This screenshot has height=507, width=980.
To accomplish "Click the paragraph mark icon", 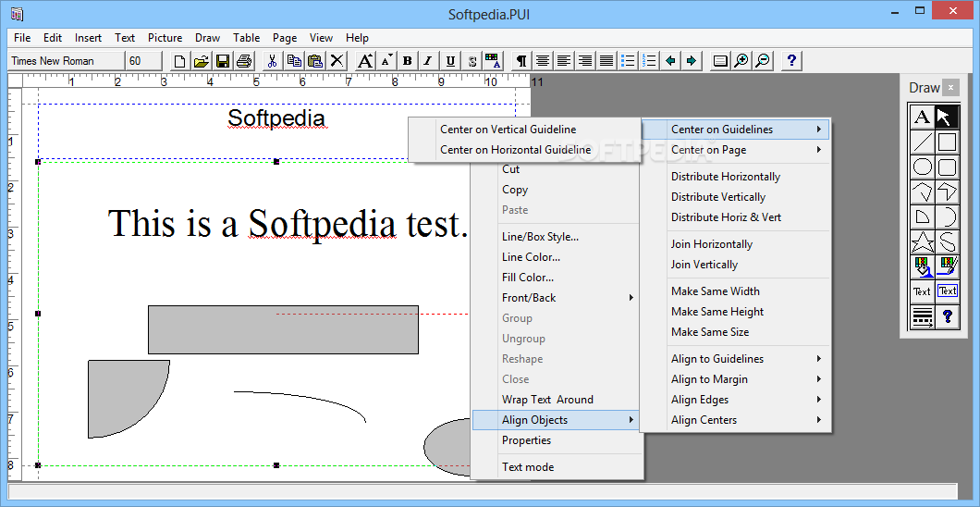I will [521, 61].
